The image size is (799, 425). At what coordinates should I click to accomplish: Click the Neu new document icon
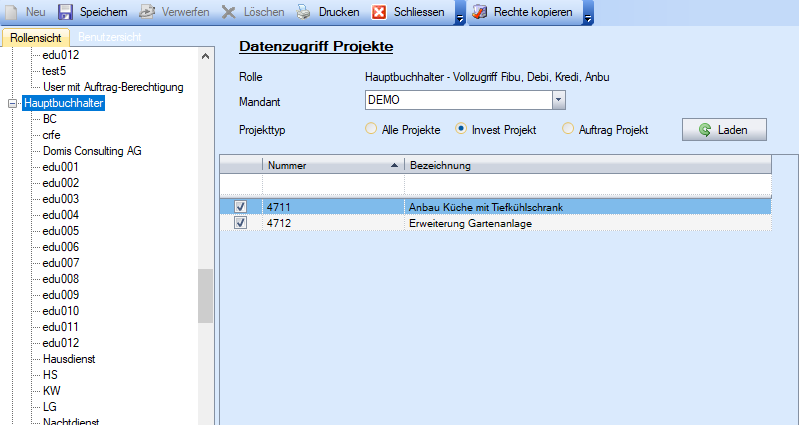pos(12,12)
